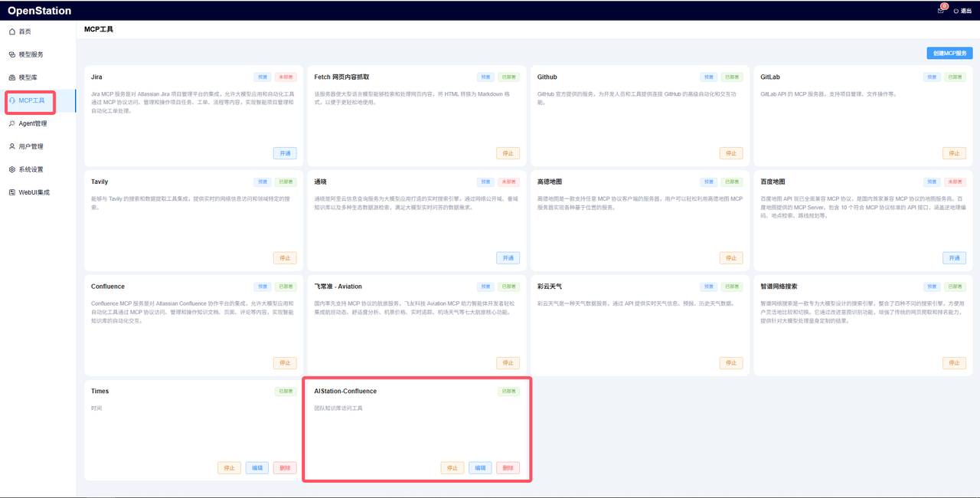Viewport: 980px width, 498px height.
Task: Click 编辑 on the Times card
Action: click(x=256, y=467)
